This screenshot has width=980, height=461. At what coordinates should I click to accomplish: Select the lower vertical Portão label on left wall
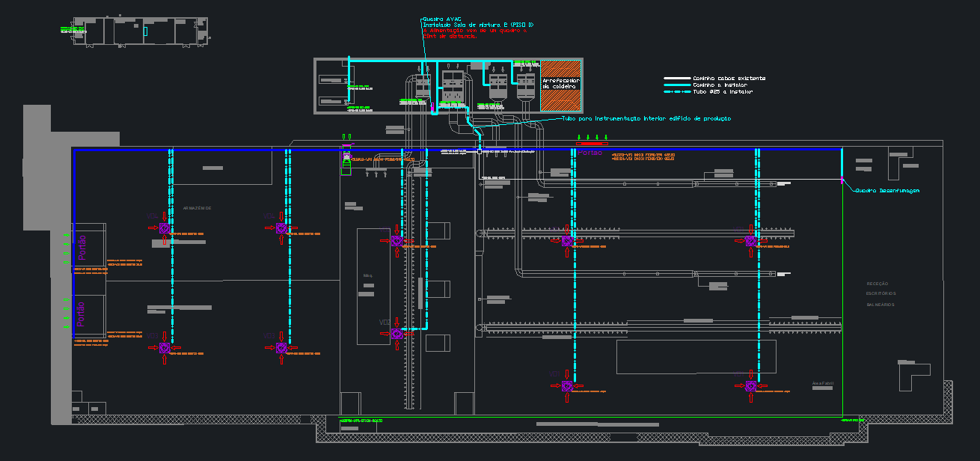click(x=82, y=314)
